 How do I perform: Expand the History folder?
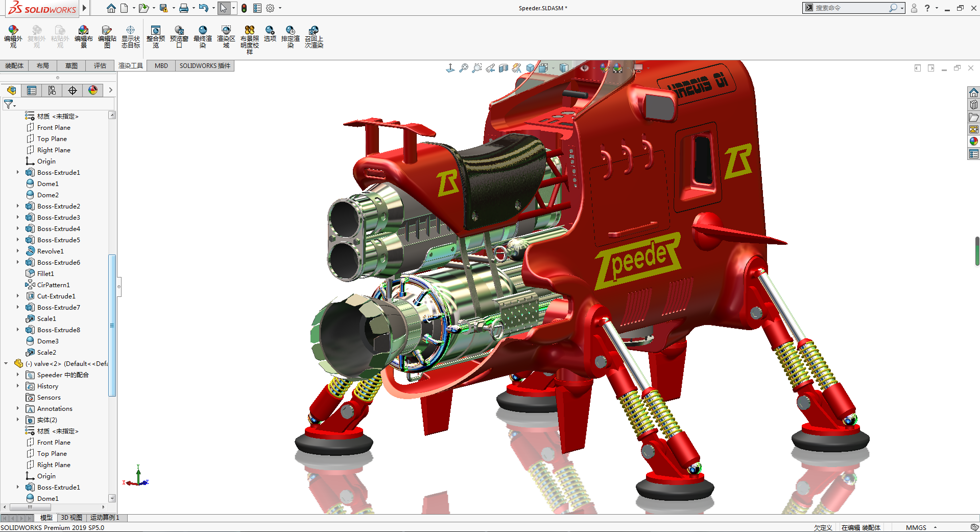[x=17, y=386]
